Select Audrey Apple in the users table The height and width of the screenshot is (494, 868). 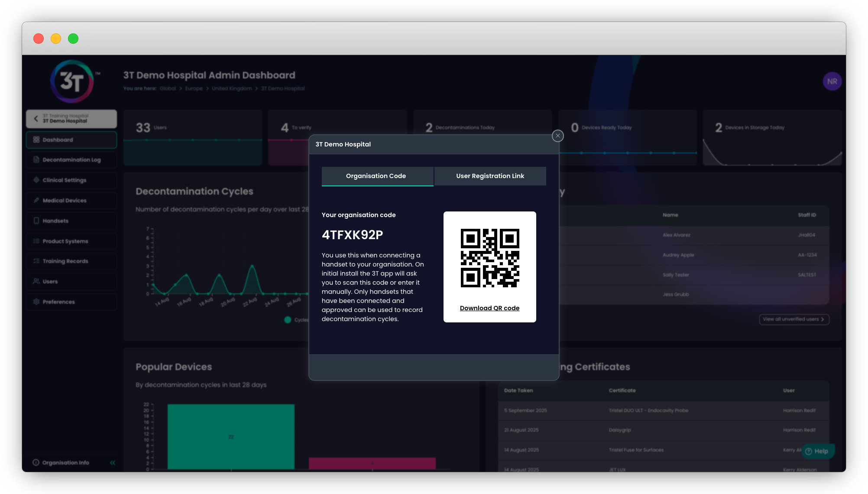point(678,255)
